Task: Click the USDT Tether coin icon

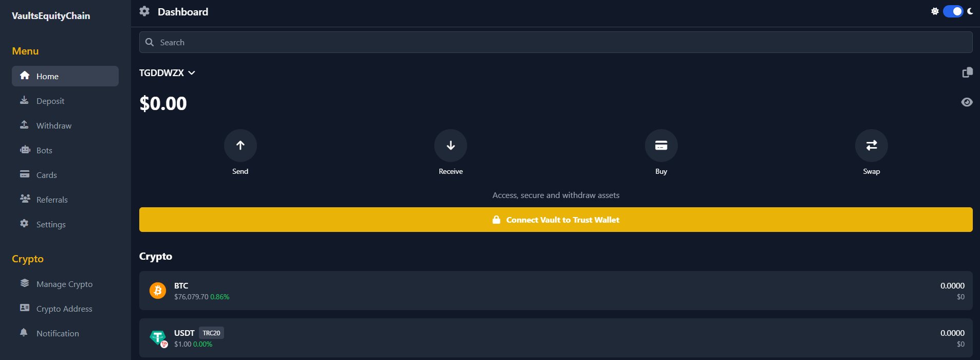Action: tap(158, 338)
